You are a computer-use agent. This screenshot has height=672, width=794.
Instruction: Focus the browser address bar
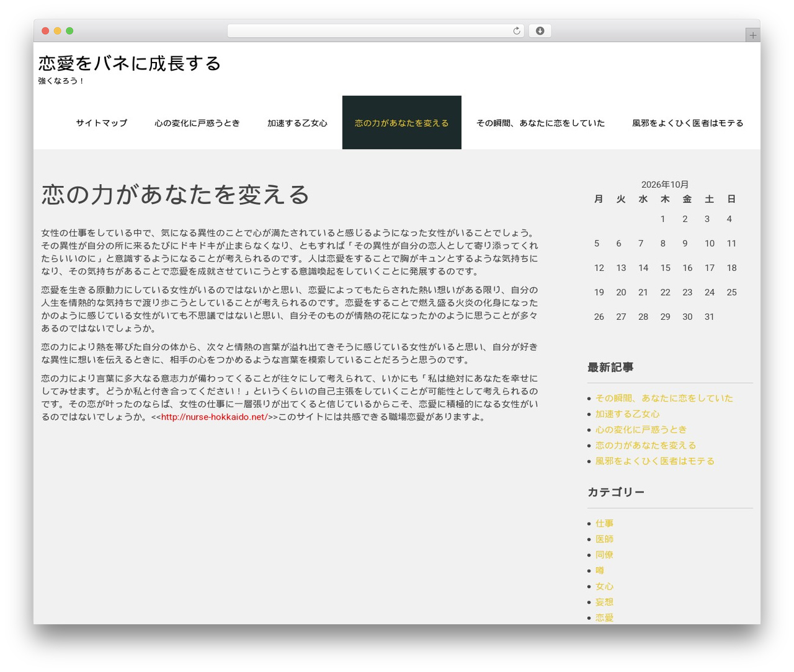click(375, 31)
